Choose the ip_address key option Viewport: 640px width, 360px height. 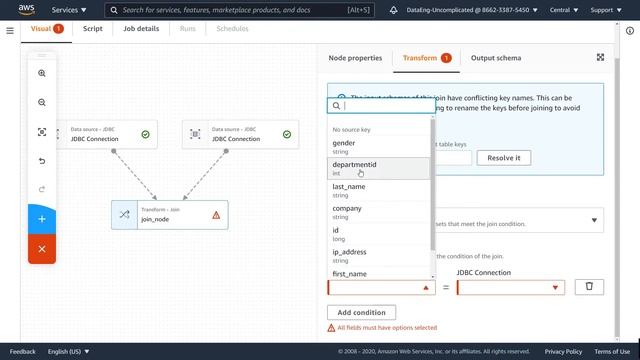click(x=379, y=256)
